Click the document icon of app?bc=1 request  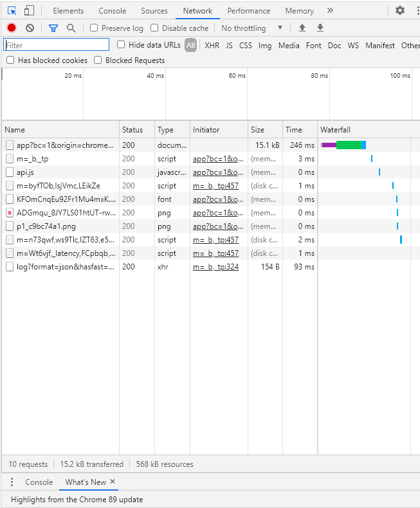pyautogui.click(x=10, y=145)
